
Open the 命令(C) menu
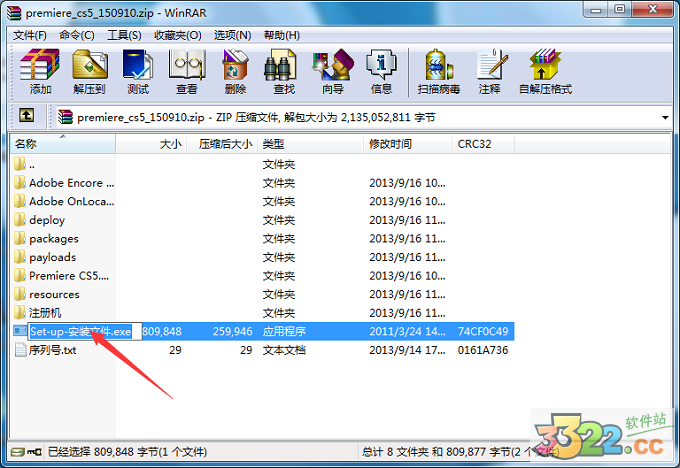pos(77,35)
